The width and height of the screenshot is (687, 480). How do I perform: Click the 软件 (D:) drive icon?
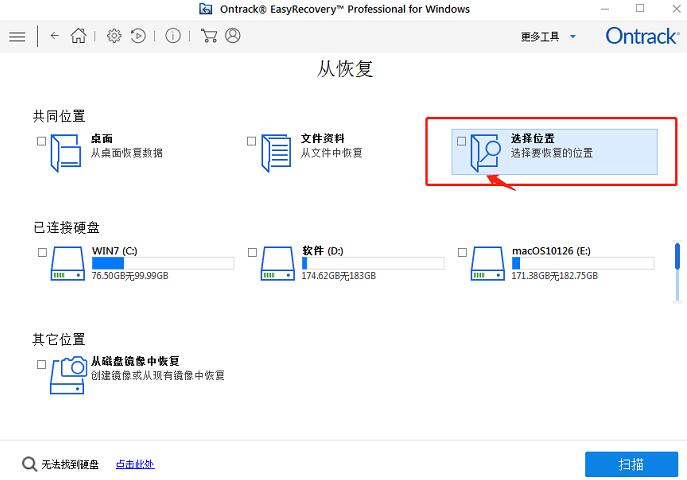(277, 263)
